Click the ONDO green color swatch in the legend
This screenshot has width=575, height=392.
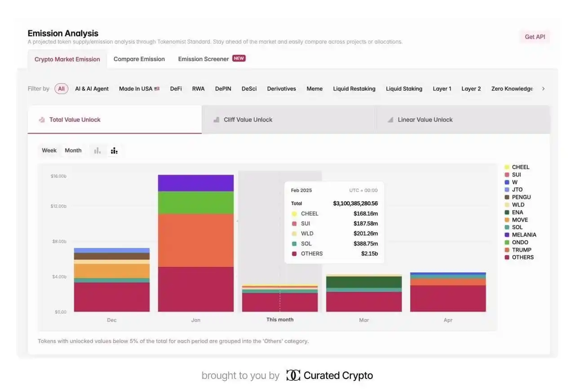click(x=507, y=242)
